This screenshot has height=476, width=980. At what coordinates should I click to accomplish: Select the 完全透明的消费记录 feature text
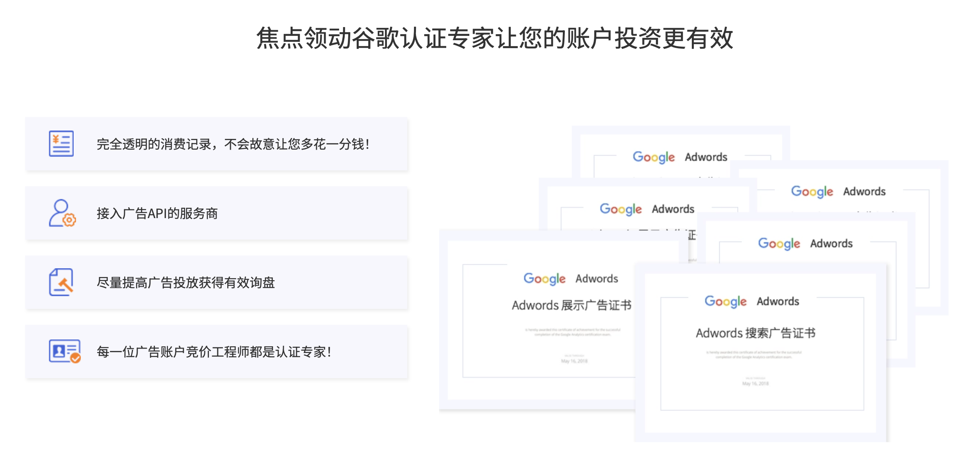click(233, 144)
